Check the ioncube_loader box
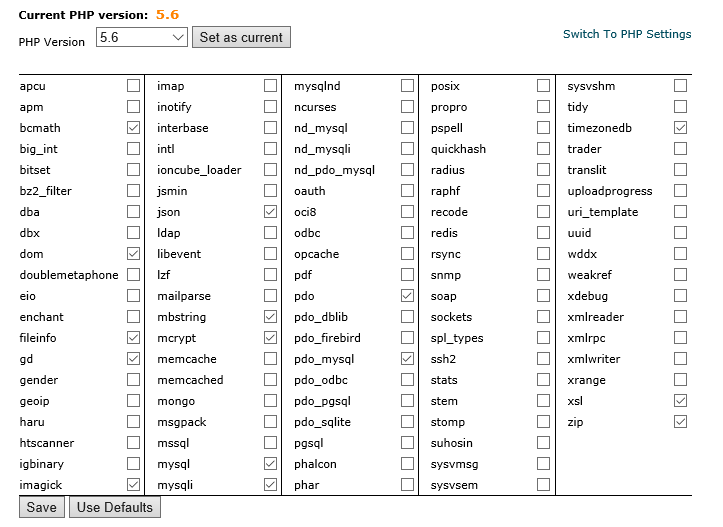 pos(270,170)
